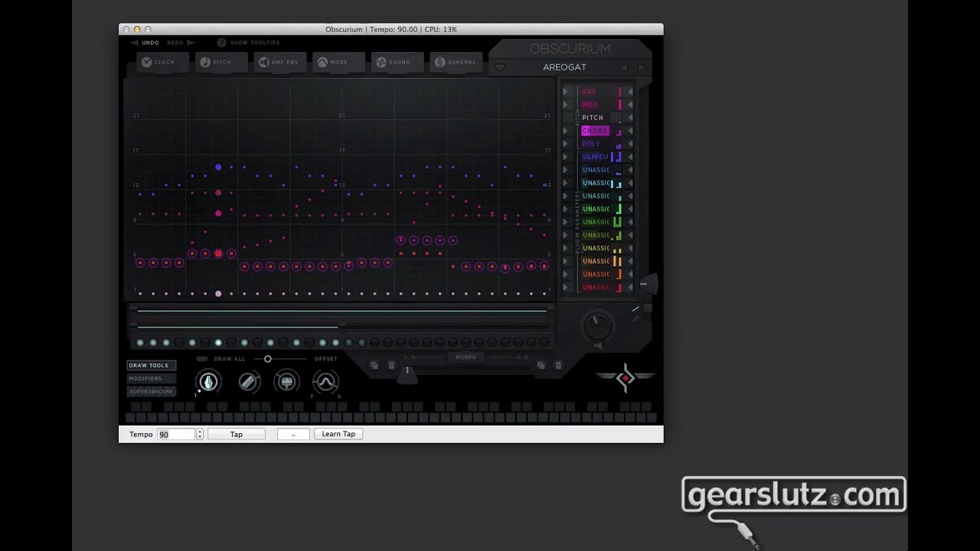Screen dimensions: 980x551
Task: Click the Tempo input field
Action: (176, 434)
